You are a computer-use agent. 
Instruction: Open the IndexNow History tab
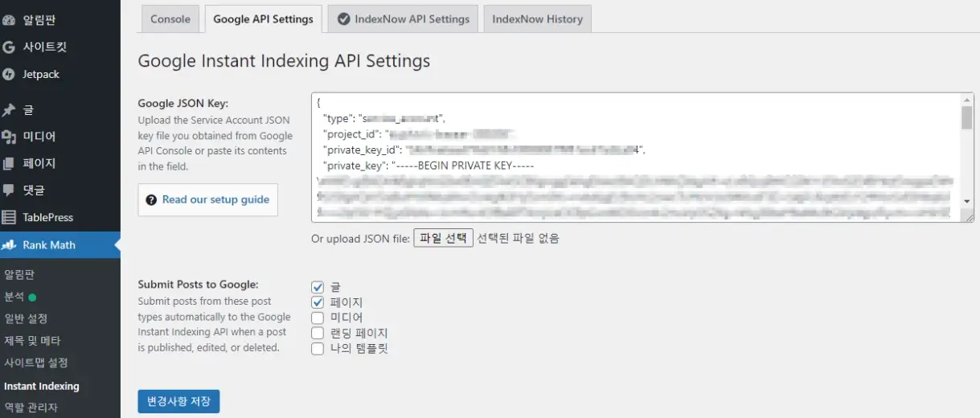click(x=537, y=19)
